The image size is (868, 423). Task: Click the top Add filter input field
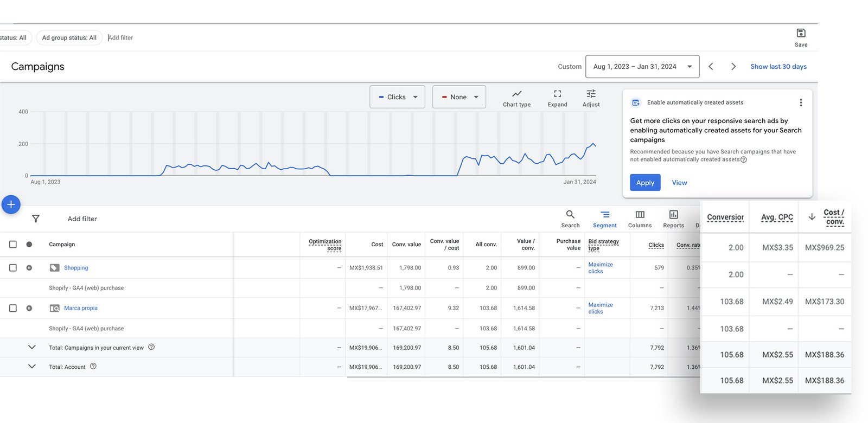[x=120, y=37]
